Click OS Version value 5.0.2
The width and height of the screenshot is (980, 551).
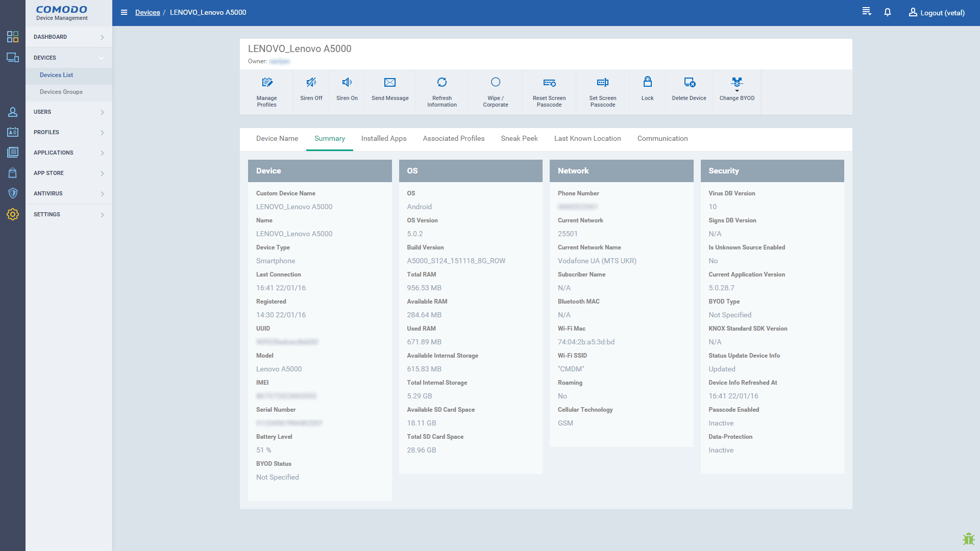(415, 234)
